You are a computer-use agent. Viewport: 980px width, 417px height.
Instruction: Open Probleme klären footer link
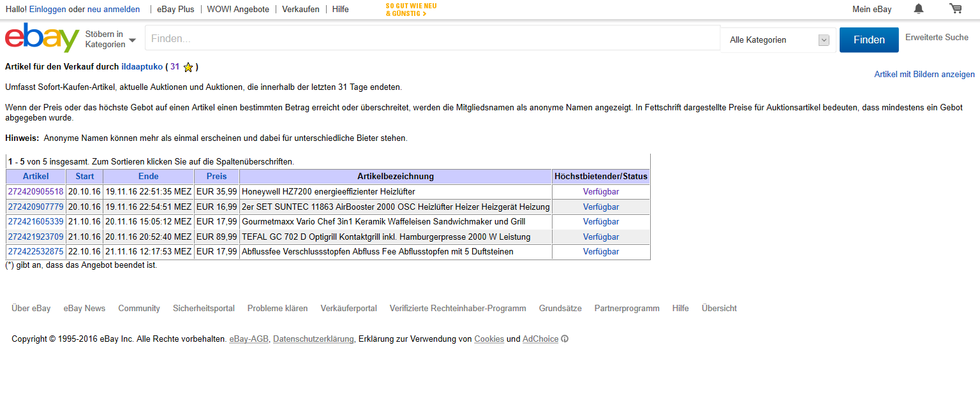coord(278,308)
